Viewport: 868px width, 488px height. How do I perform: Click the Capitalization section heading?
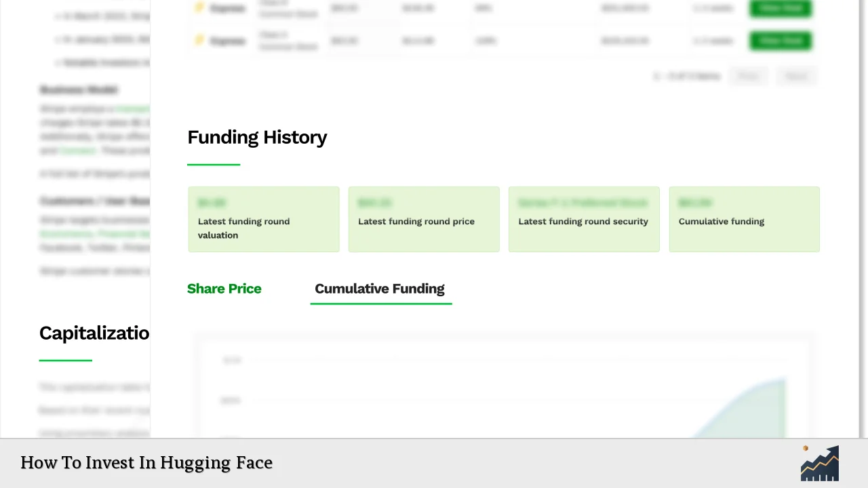pos(94,333)
